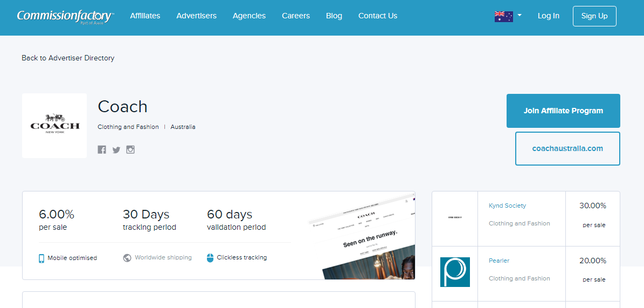Visit the Blog page
644x308 pixels.
click(334, 16)
